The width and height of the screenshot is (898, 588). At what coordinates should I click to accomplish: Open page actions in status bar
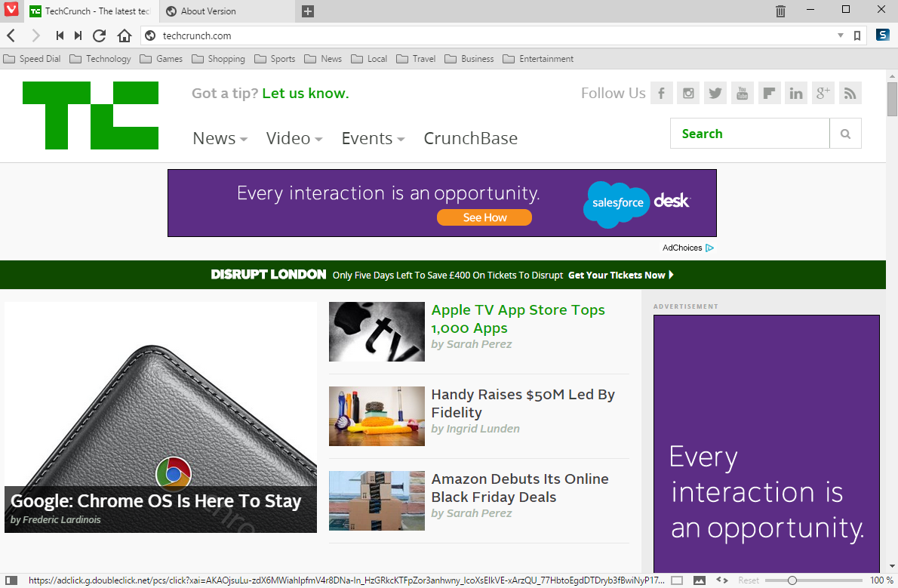click(722, 580)
